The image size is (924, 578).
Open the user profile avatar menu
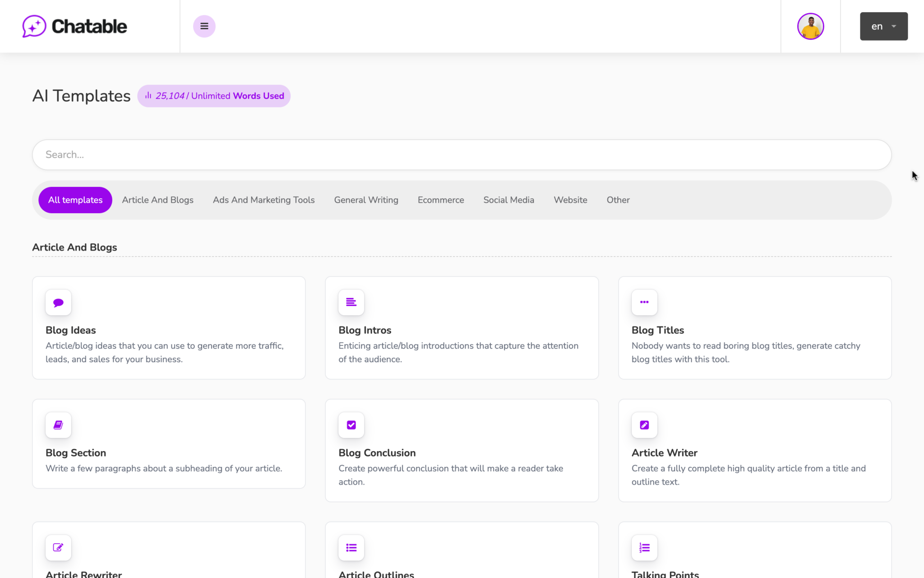click(x=810, y=26)
